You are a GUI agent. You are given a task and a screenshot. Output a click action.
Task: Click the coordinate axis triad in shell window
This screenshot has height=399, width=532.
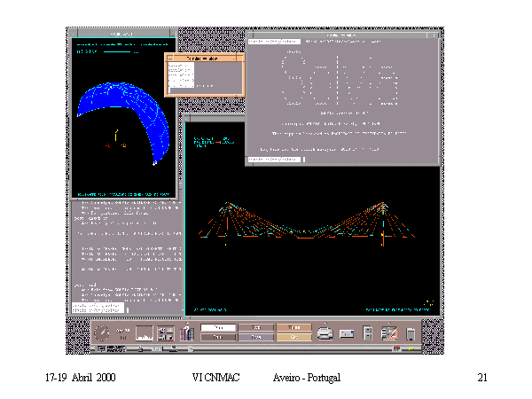coord(116,140)
